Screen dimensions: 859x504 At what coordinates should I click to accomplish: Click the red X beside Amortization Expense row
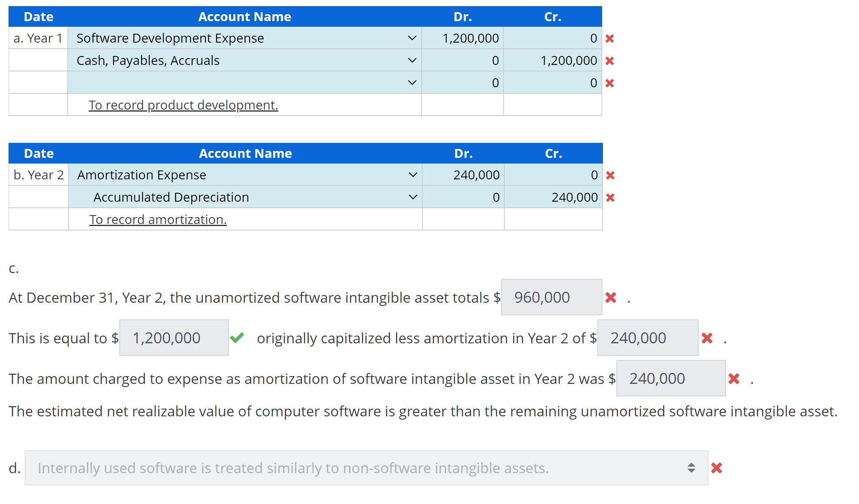click(x=610, y=175)
